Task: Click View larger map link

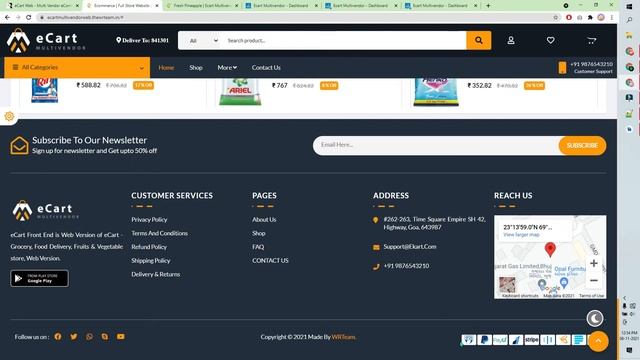Action: (521, 235)
